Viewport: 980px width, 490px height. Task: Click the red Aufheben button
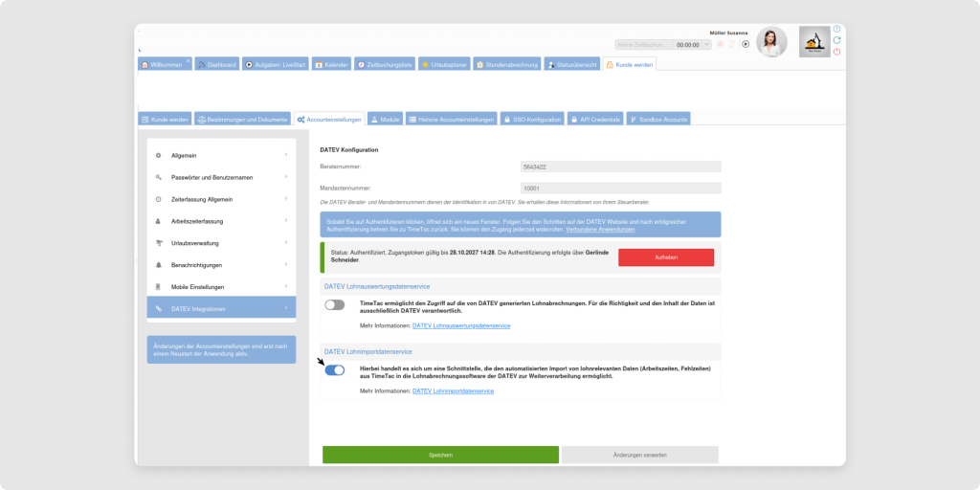click(x=666, y=257)
